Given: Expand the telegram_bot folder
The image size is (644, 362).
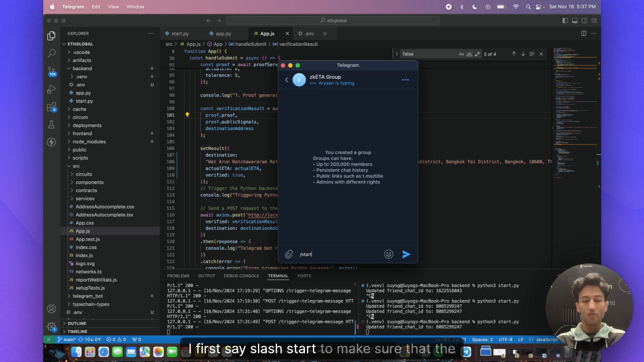Looking at the screenshot, I should 88,296.
